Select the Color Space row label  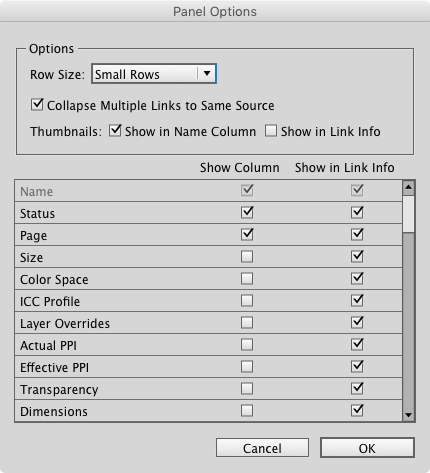[x=54, y=279]
